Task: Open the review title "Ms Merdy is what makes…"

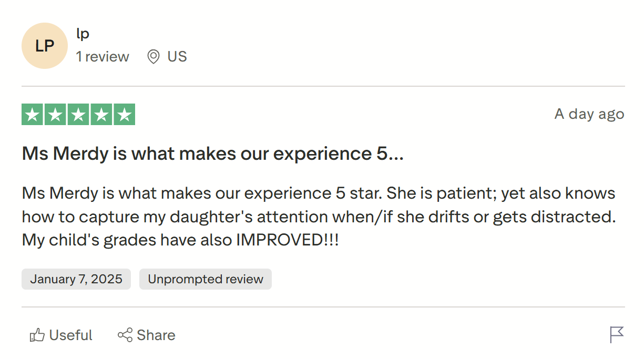Action: 212,153
